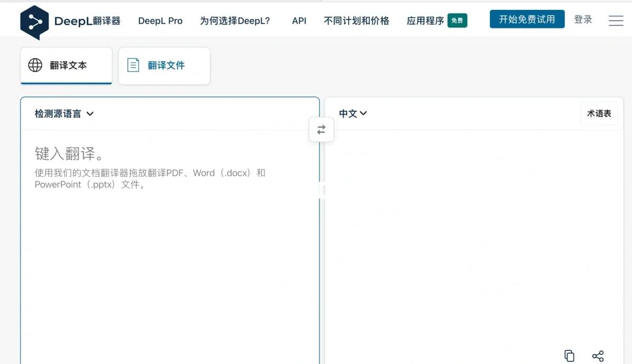Click into the 键入翻译 source text field
Image resolution: width=632 pixels, height=364 pixels.
[x=170, y=247]
